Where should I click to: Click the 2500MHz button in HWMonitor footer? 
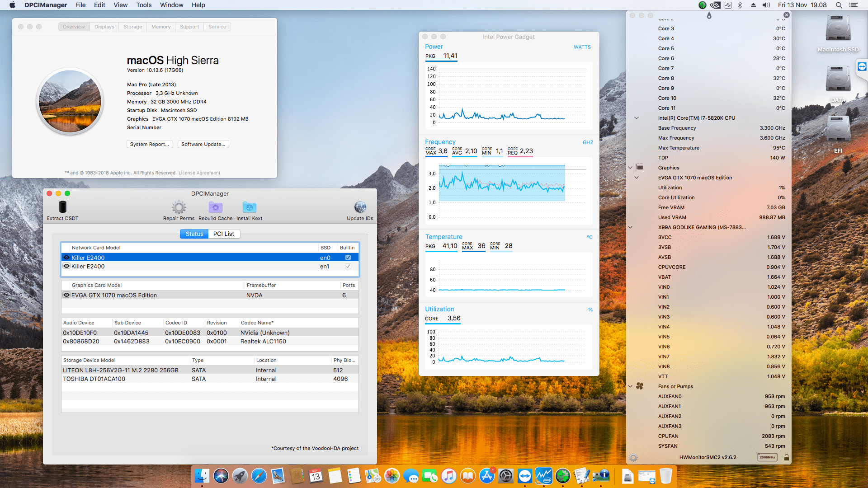767,457
